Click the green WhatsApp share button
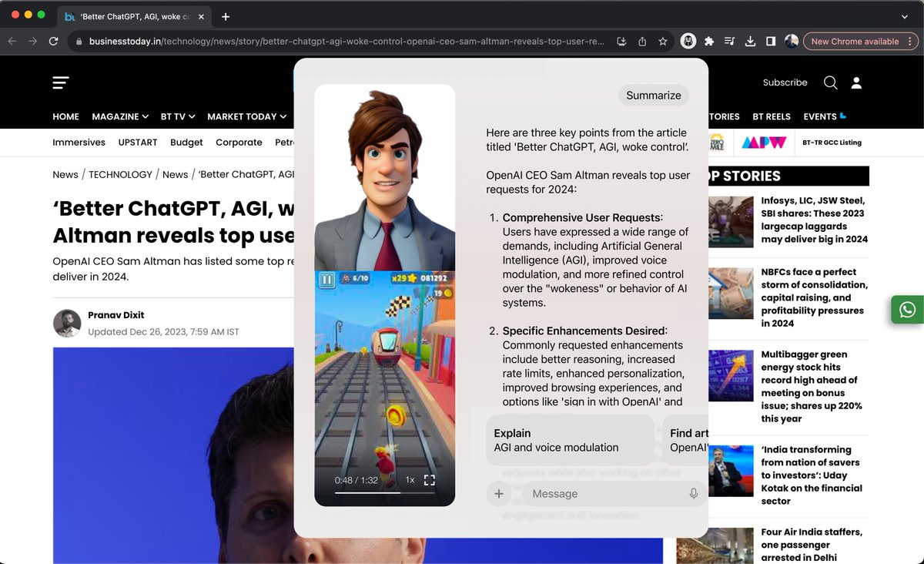924x564 pixels. pos(908,309)
